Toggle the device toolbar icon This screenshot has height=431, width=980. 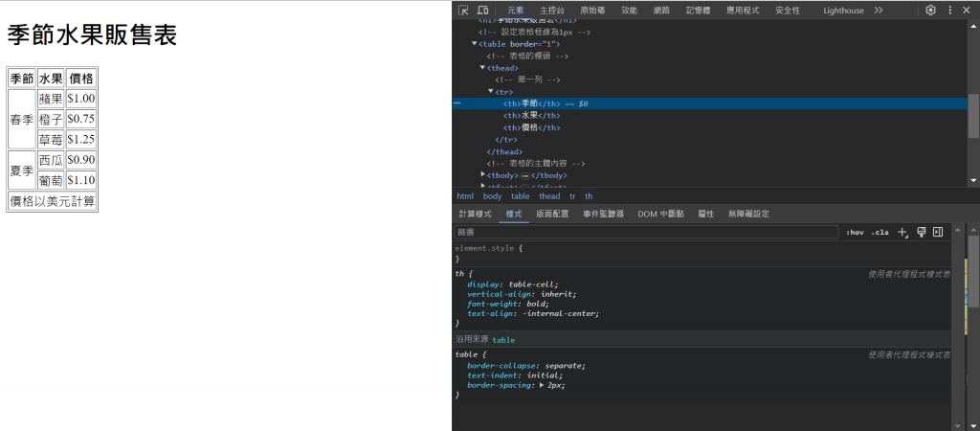click(482, 10)
